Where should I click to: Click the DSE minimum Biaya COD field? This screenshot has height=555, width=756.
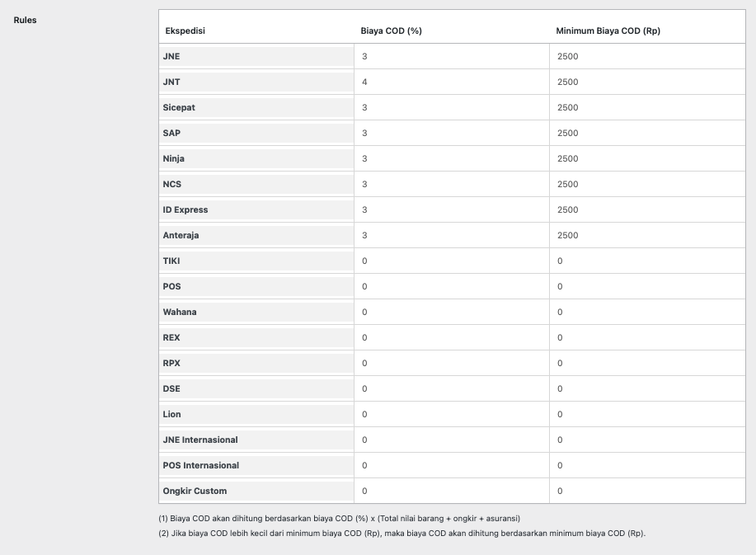647,388
